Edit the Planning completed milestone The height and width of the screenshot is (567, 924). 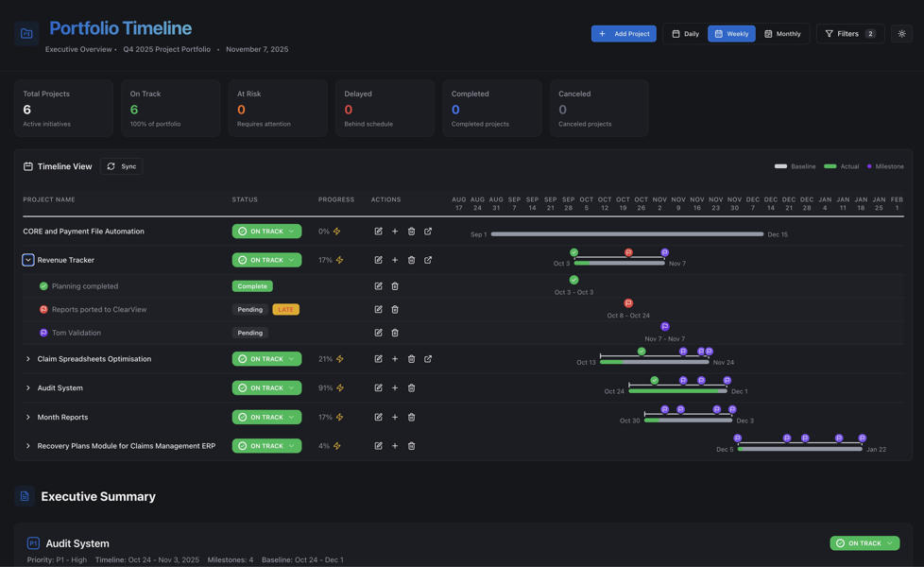tap(378, 286)
